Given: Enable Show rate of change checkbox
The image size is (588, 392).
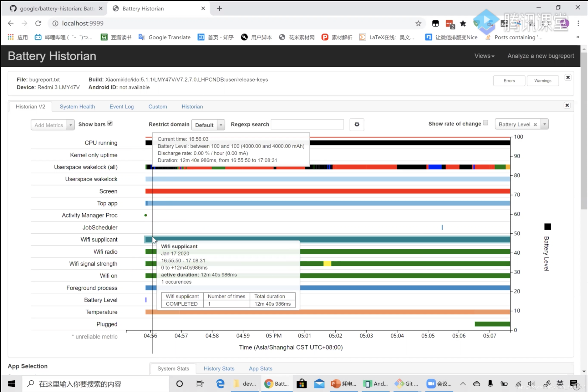Looking at the screenshot, I should tap(485, 123).
